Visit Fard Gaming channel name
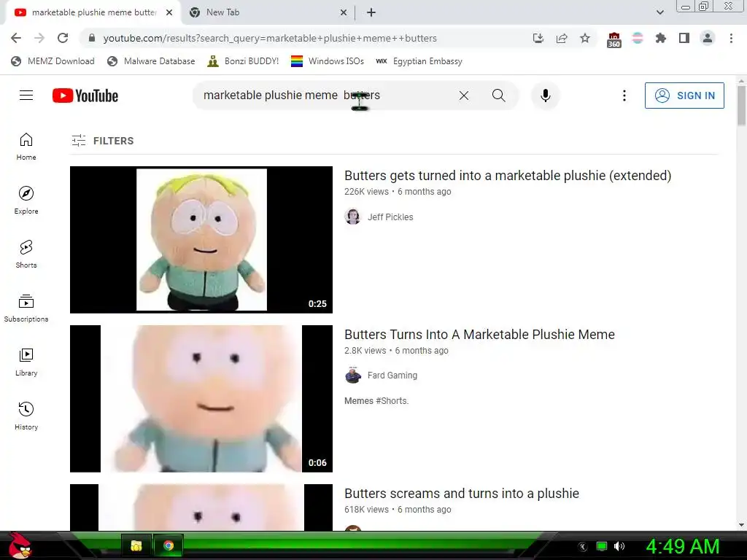 392,376
